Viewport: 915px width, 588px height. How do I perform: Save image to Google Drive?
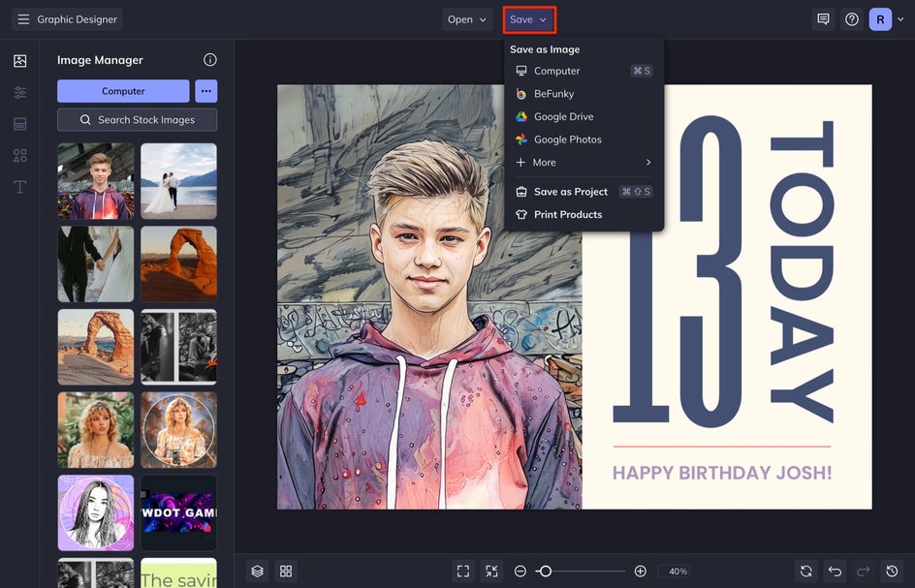584,116
